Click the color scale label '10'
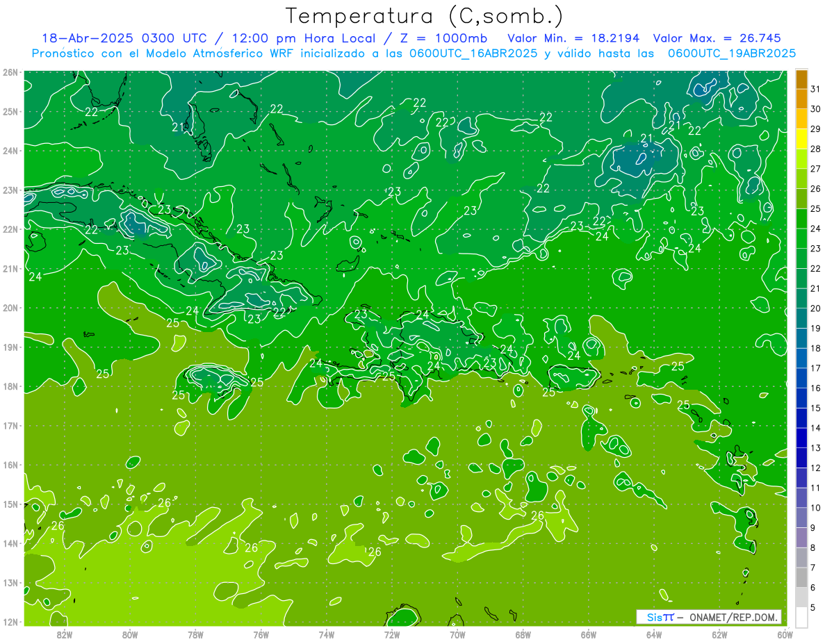Viewport: 834px width, 644px height. pos(815,508)
